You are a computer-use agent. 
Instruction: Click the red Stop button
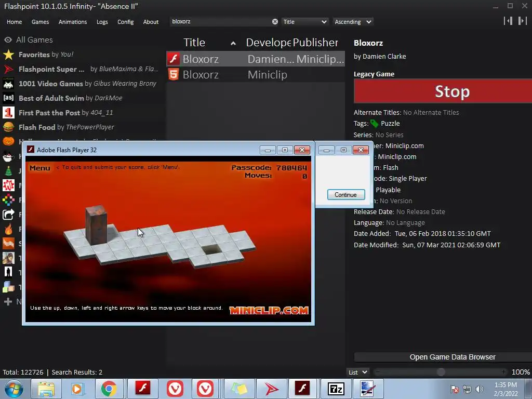pos(443,91)
